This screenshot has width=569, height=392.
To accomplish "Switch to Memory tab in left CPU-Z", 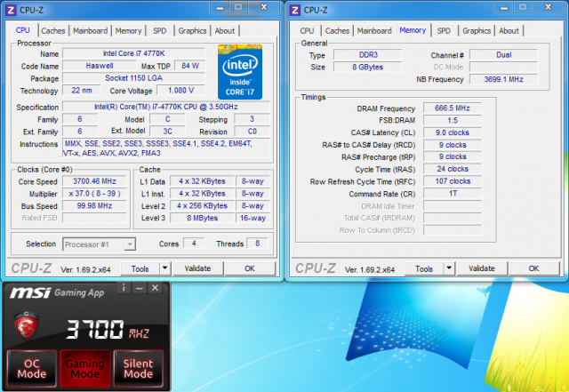I will [x=128, y=31].
